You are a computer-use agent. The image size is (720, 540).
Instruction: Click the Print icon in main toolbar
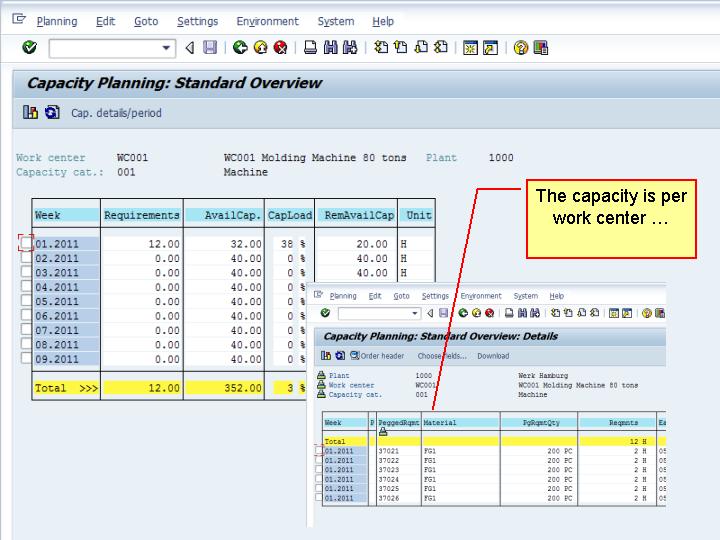(310, 47)
